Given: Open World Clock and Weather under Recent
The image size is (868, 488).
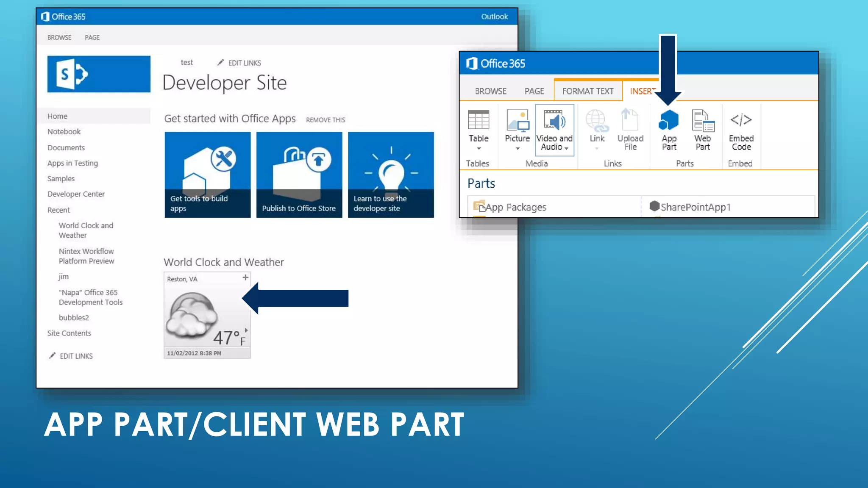Looking at the screenshot, I should [x=86, y=230].
